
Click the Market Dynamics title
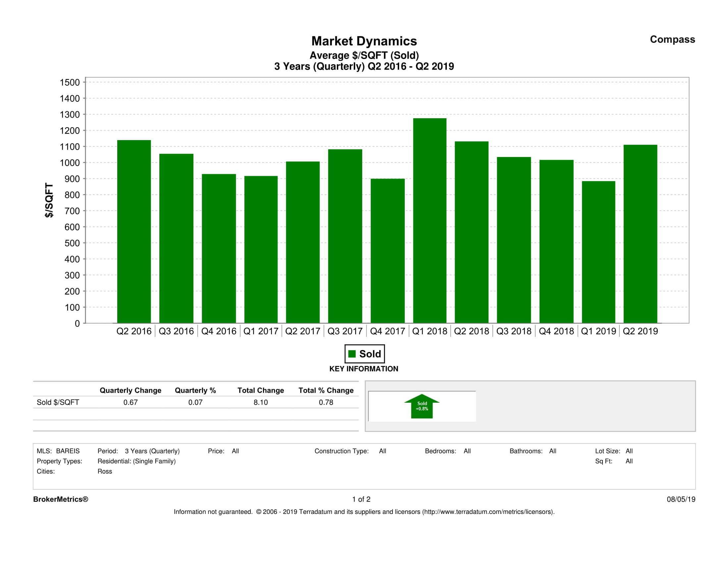pyautogui.click(x=364, y=41)
